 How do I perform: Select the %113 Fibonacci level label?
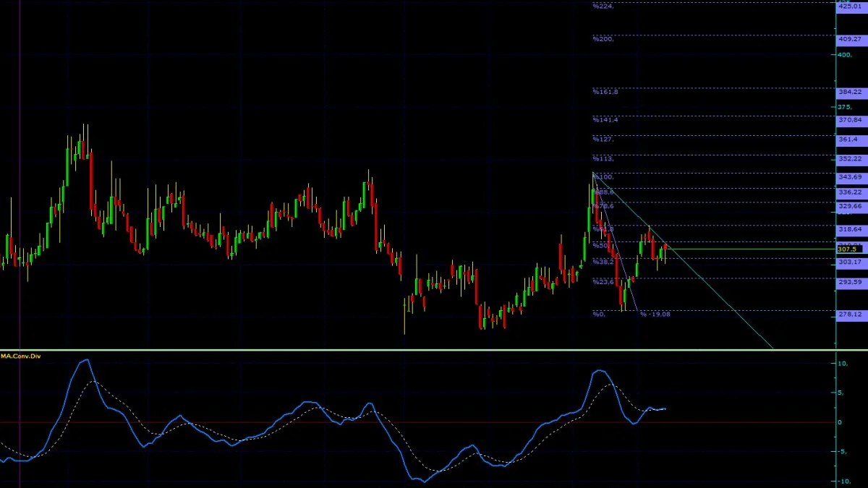[603, 158]
